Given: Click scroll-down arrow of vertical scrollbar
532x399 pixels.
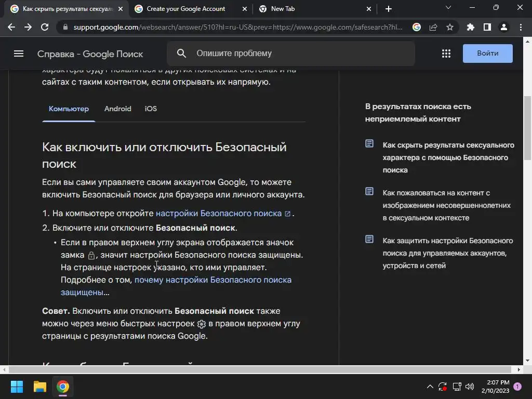Looking at the screenshot, I should 527,361.
